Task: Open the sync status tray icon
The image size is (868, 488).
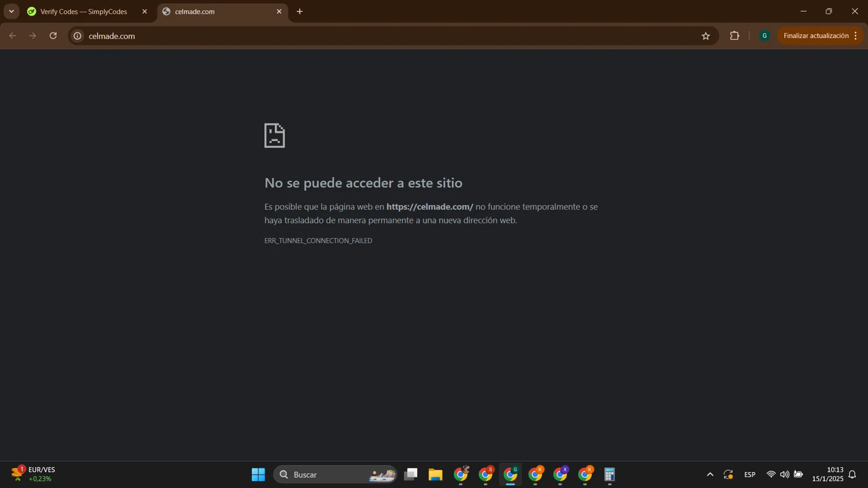Action: pos(729,475)
